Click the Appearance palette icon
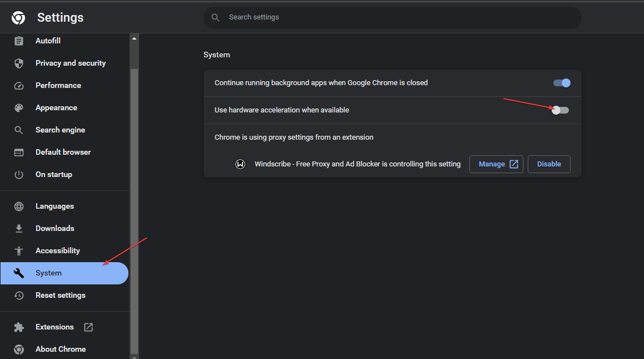This screenshot has width=644, height=359. pyautogui.click(x=19, y=108)
